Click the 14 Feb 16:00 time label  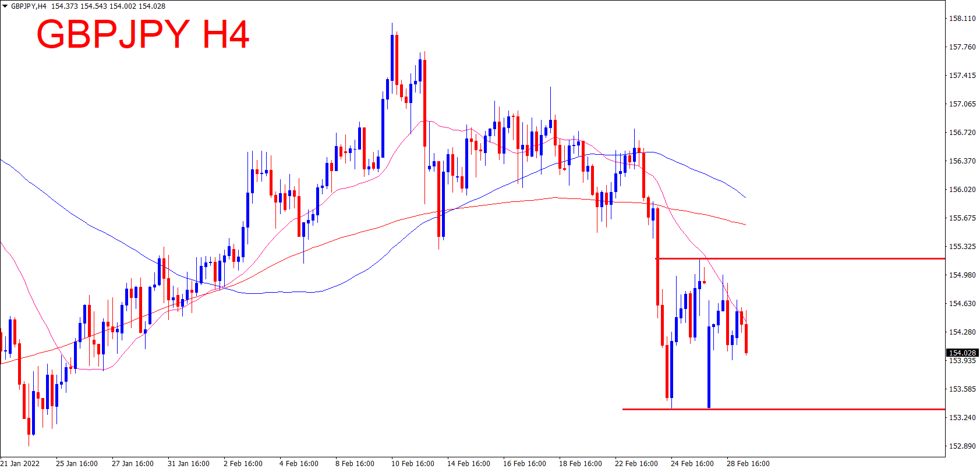tap(469, 464)
